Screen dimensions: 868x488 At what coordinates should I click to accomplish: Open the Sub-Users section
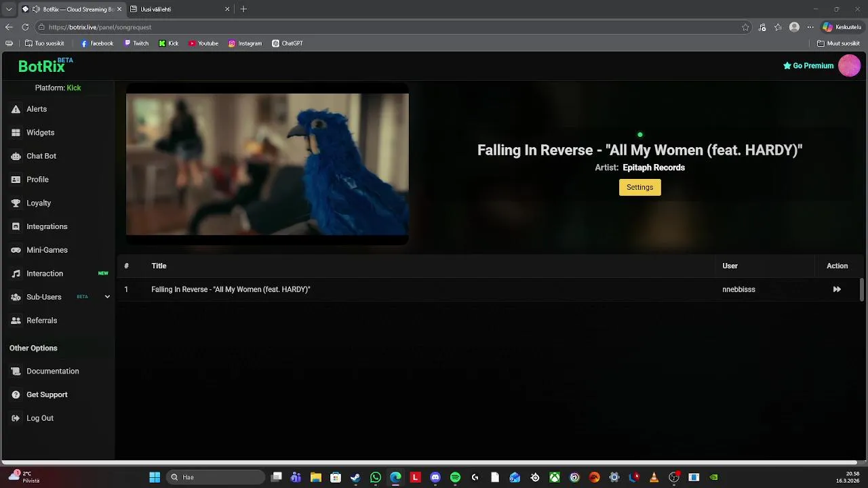tap(44, 297)
